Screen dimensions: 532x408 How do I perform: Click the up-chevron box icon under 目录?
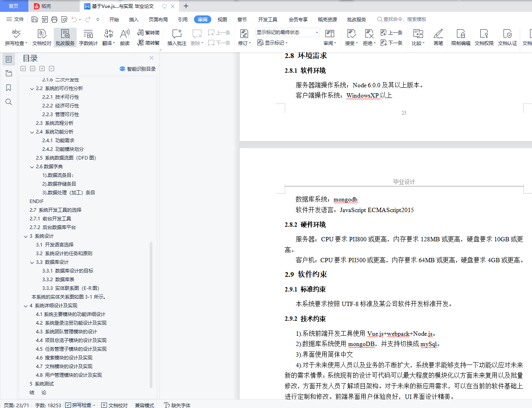[x=33, y=69]
